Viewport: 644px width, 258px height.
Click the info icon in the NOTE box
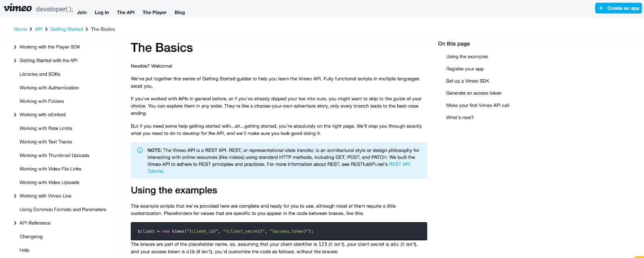coord(140,150)
